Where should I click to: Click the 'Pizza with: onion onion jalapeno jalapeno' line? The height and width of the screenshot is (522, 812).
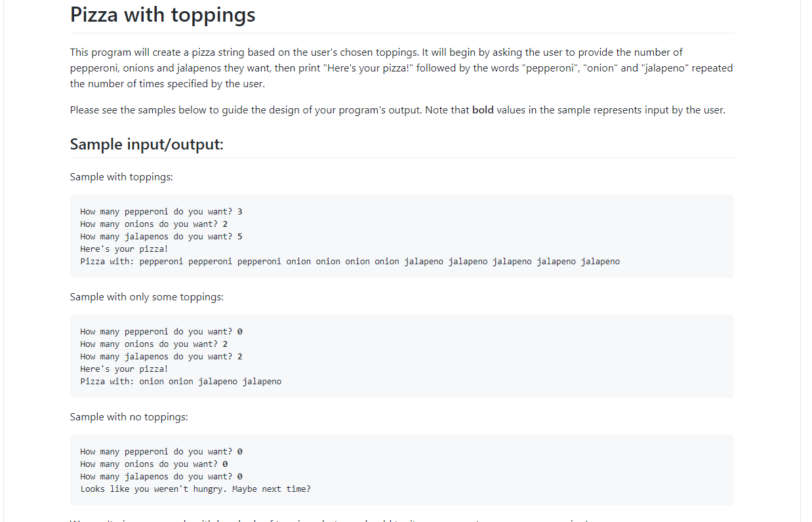180,381
